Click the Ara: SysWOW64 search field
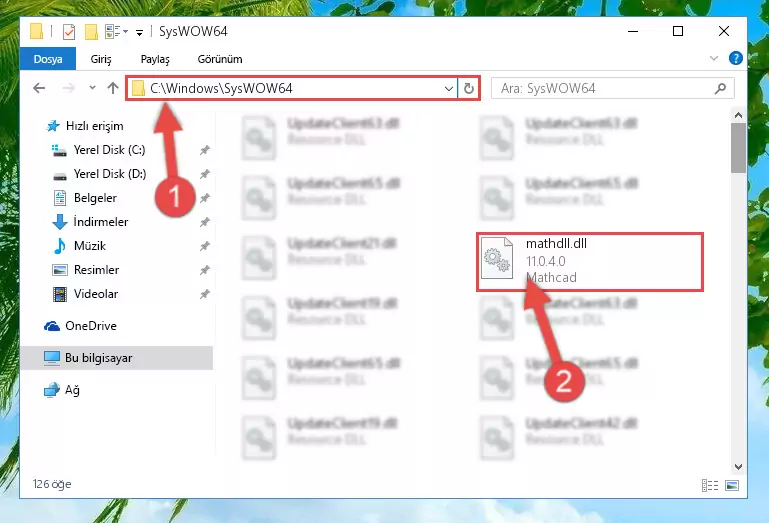 613,88
